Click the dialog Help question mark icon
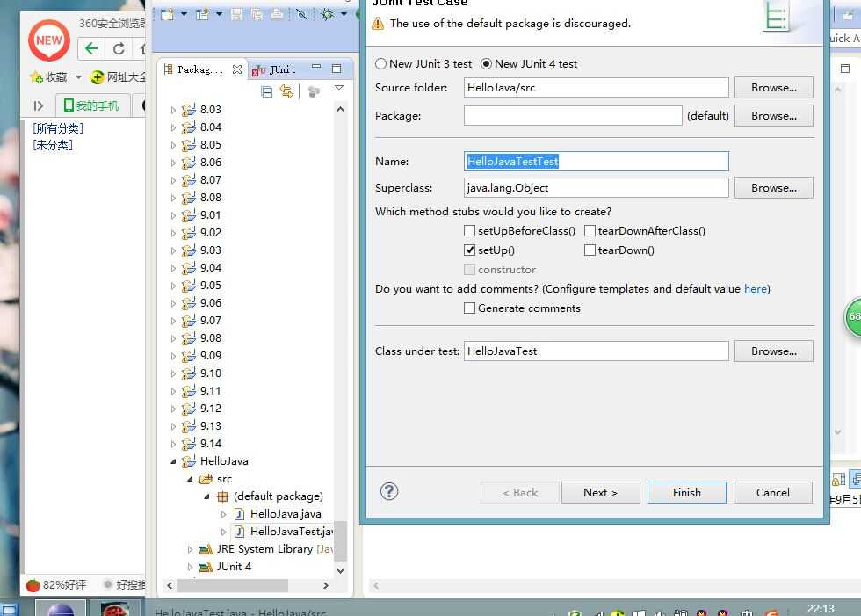Screen dimensions: 861x616 click(388, 491)
